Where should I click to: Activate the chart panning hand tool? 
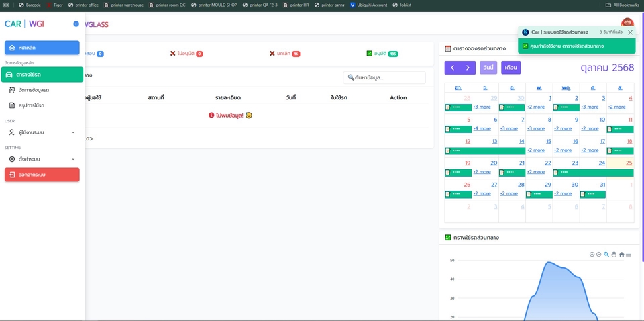614,255
